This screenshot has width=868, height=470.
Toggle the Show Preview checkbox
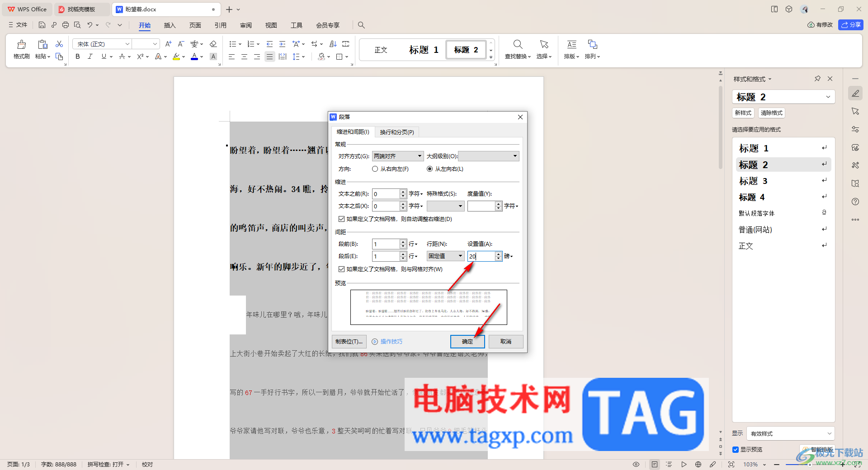click(736, 450)
